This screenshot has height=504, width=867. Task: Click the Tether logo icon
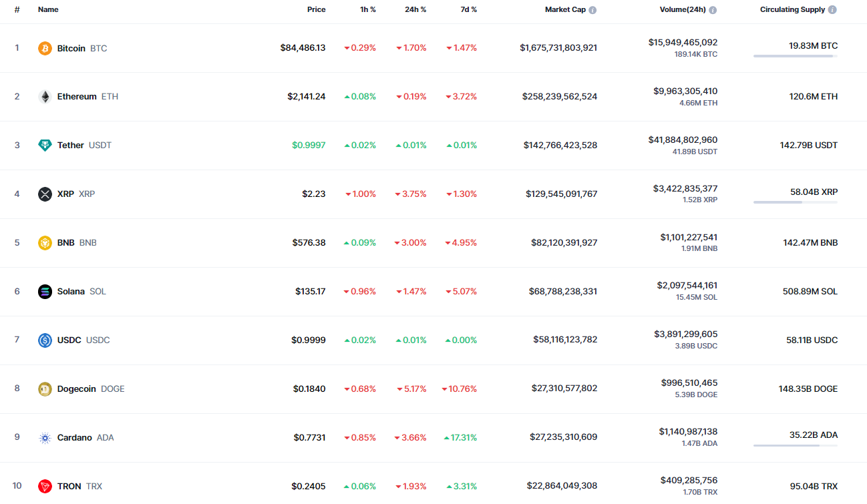click(x=45, y=146)
